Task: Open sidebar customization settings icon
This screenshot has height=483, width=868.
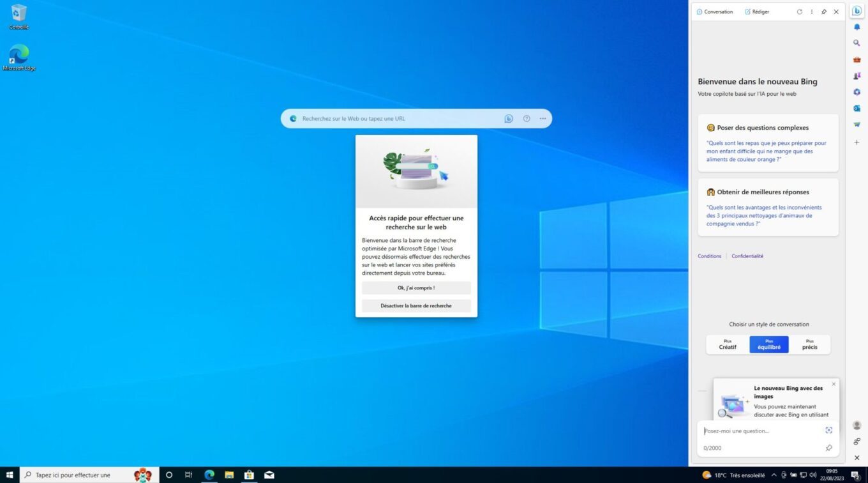Action: click(857, 441)
